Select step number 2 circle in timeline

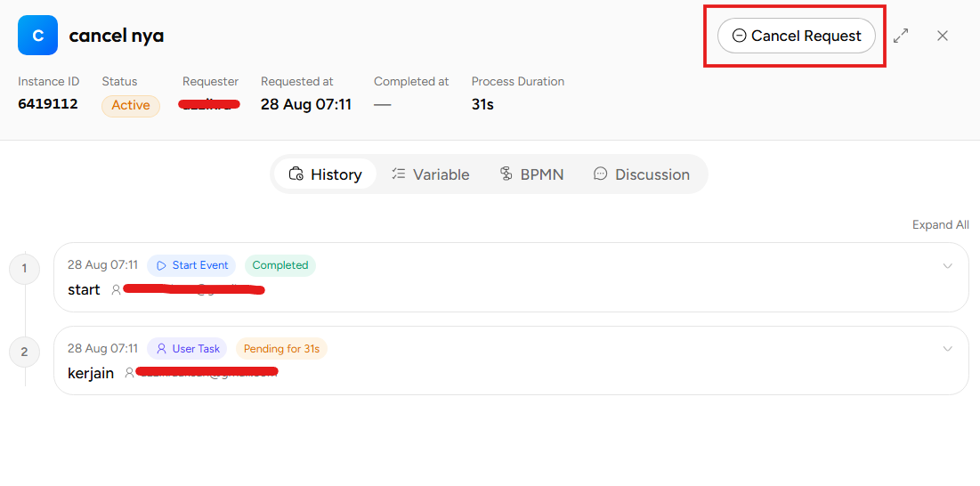[24, 352]
